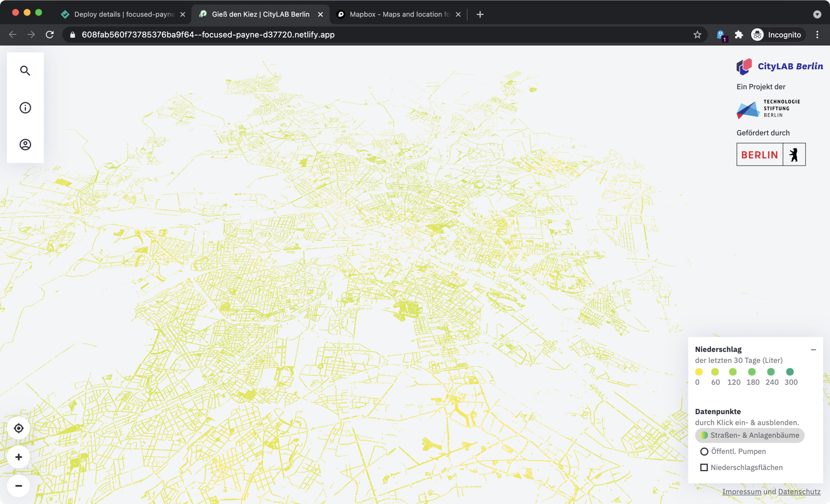Image resolution: width=830 pixels, height=504 pixels.
Task: Open the Impressum link
Action: (x=741, y=492)
